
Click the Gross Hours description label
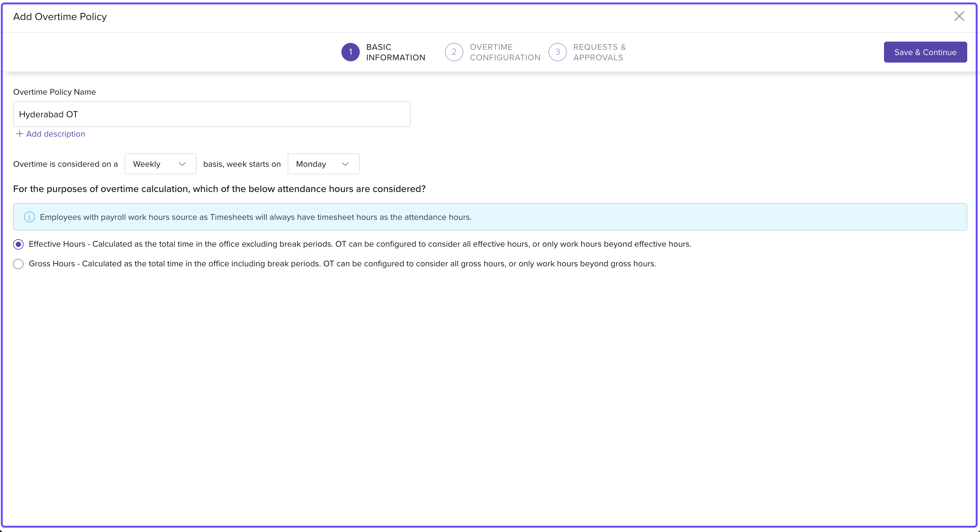[342, 263]
